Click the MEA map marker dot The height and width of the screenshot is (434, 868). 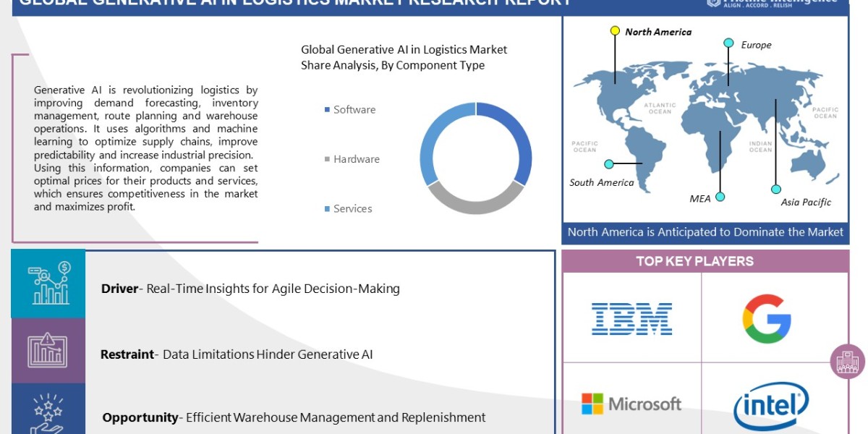[x=720, y=196]
